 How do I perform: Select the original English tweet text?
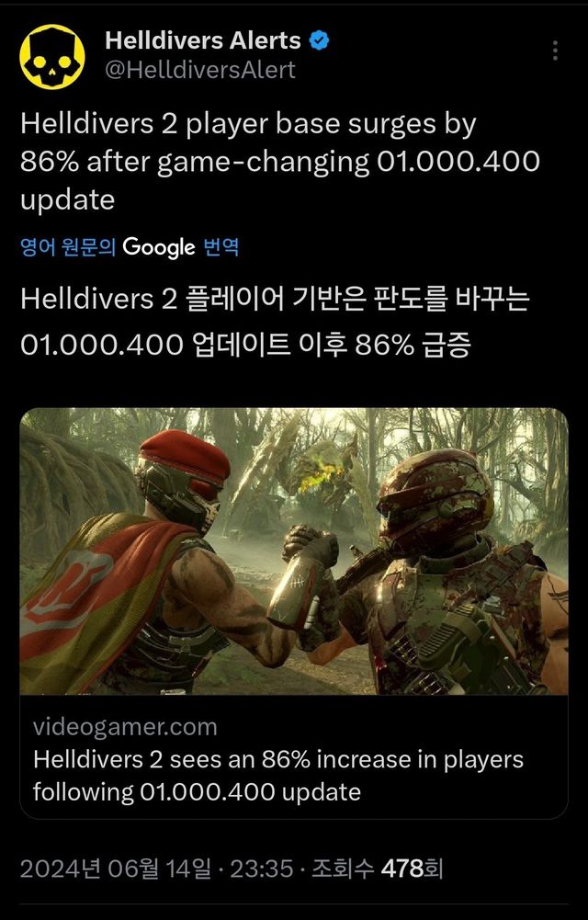280,162
